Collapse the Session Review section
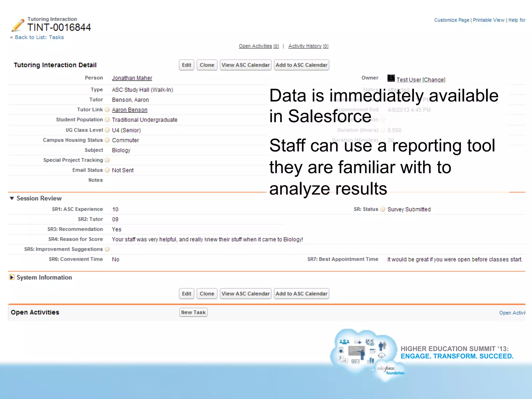The height and width of the screenshot is (399, 532). pos(12,198)
